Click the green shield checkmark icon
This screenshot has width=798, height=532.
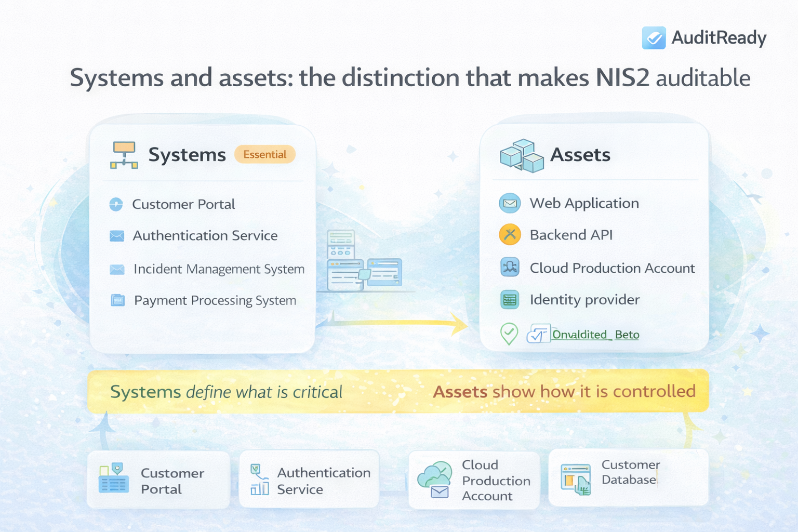[x=509, y=334]
